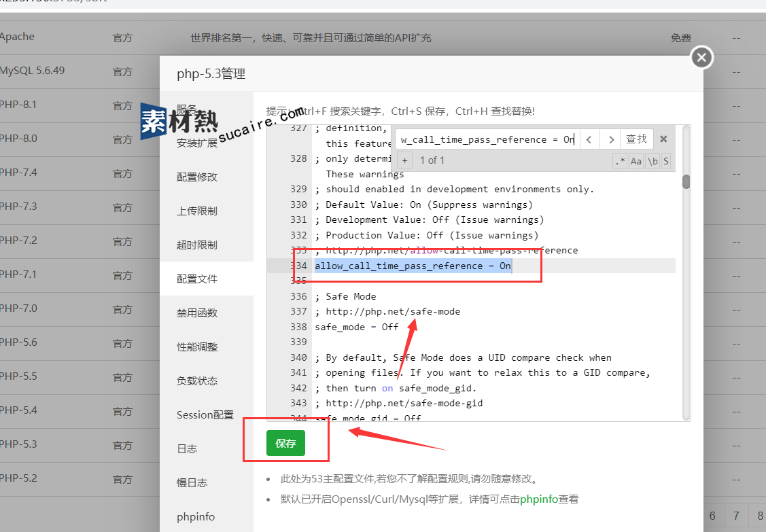This screenshot has width=766, height=532.
Task: Click the line 'allow_call_time_pass_reference = On'
Action: pos(413,266)
